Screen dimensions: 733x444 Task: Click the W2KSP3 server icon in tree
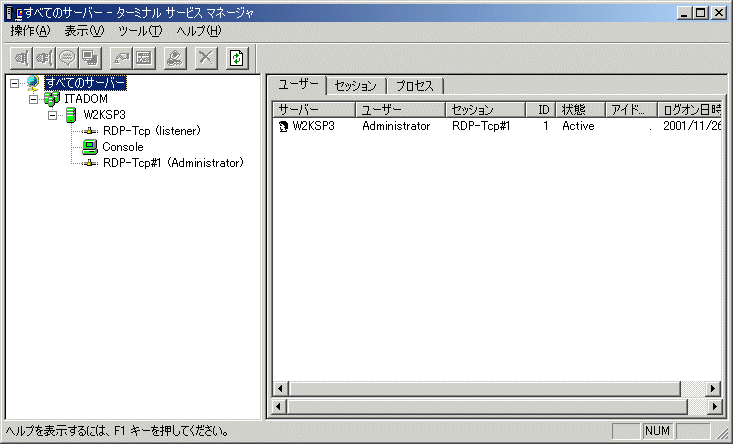[x=71, y=115]
